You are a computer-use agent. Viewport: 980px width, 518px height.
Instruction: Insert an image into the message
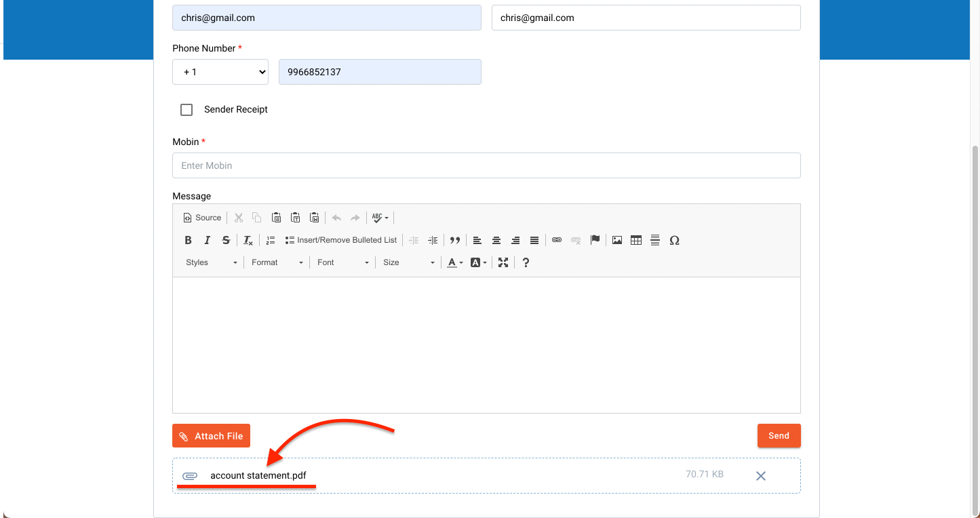pos(617,240)
